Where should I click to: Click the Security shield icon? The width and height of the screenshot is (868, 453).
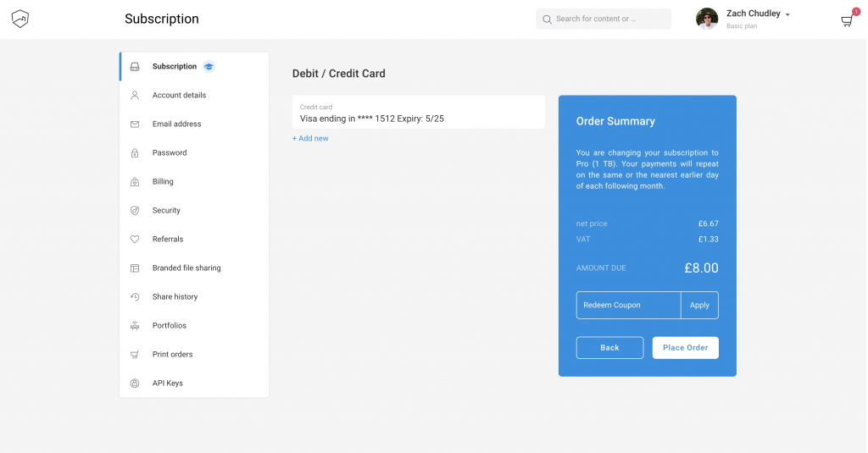pos(135,211)
